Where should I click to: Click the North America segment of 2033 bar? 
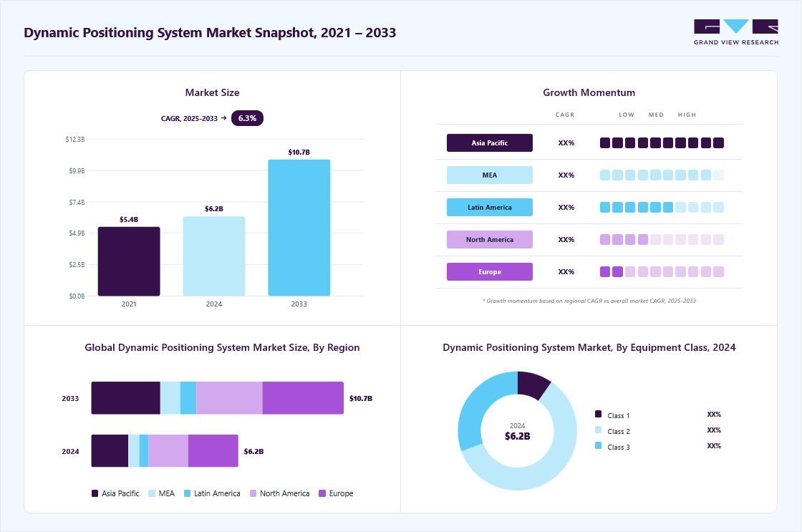tap(229, 398)
